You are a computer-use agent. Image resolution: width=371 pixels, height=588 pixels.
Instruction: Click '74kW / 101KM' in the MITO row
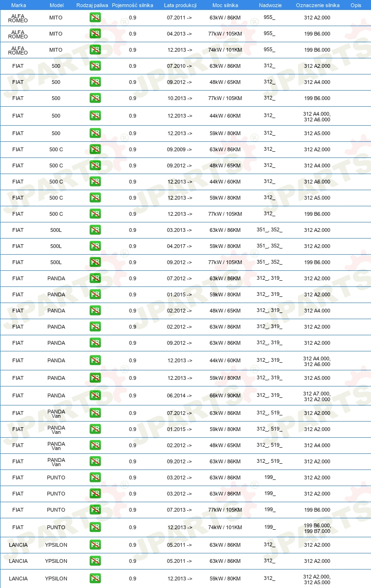pos(225,50)
